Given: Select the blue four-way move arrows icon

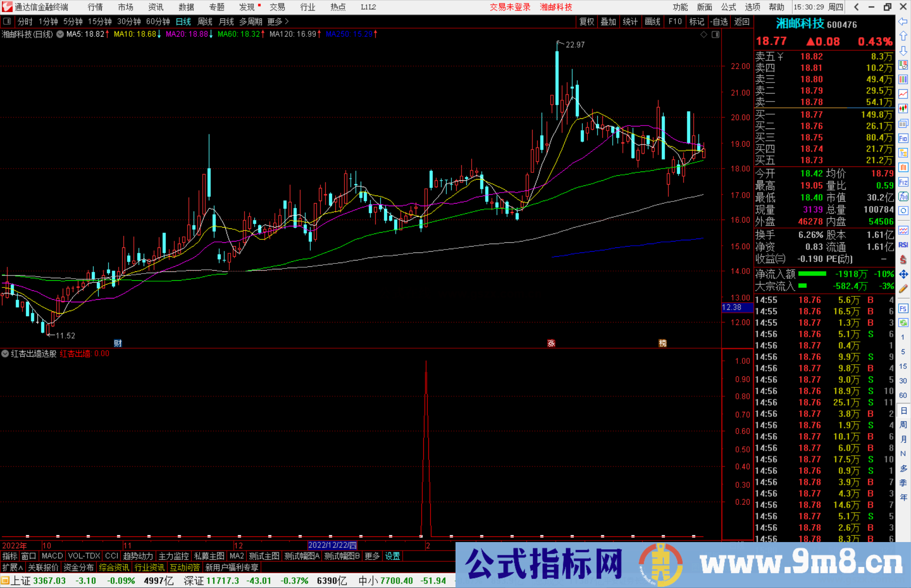Looking at the screenshot, I should (x=903, y=274).
